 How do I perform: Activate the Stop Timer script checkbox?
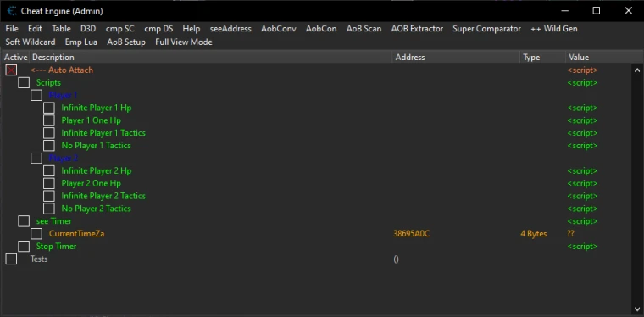click(x=24, y=246)
